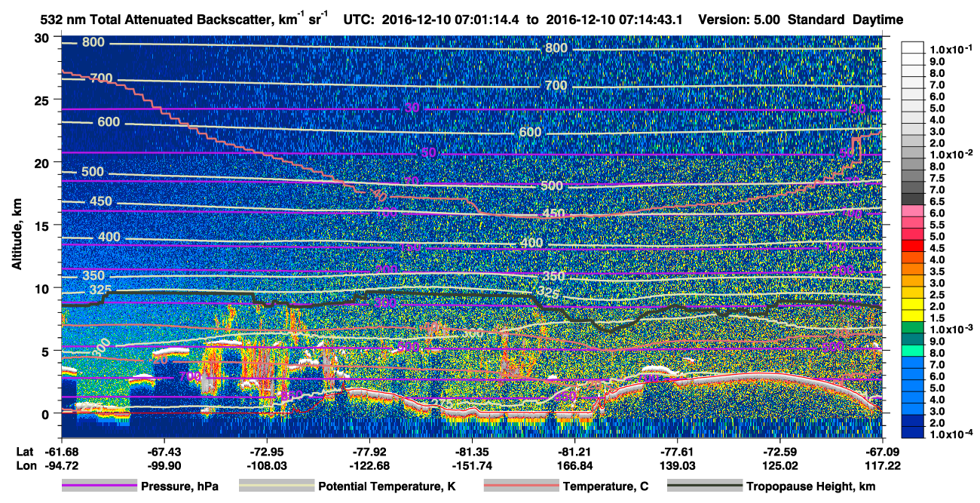Select the start time 2016-12-10 07:01:14.4
980x503 pixels.
[x=447, y=20]
